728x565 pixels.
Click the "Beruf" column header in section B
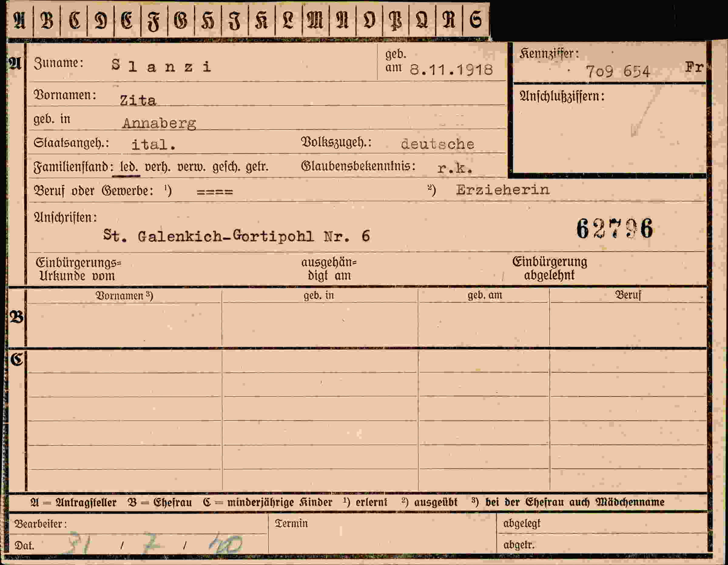628,295
